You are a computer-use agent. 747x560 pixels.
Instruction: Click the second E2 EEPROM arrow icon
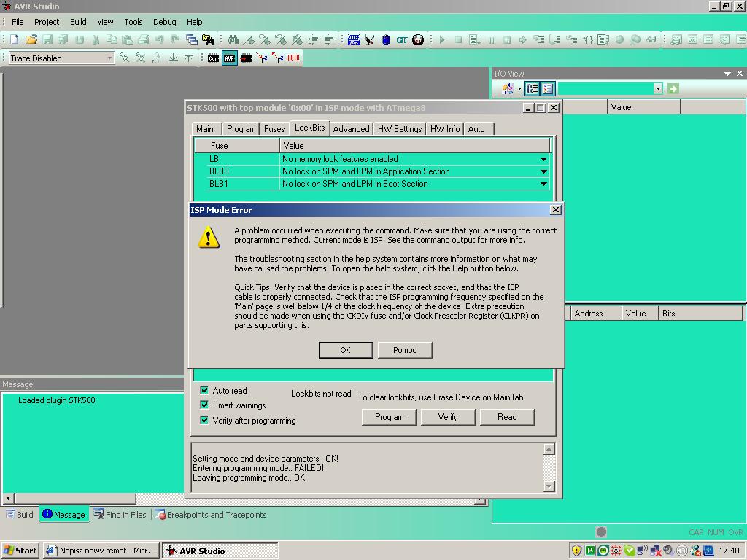pos(277,58)
